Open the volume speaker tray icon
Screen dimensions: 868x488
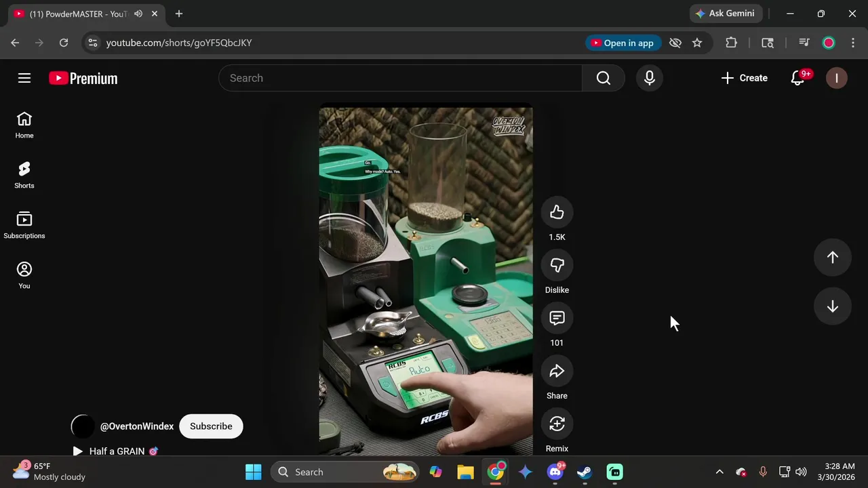(801, 472)
